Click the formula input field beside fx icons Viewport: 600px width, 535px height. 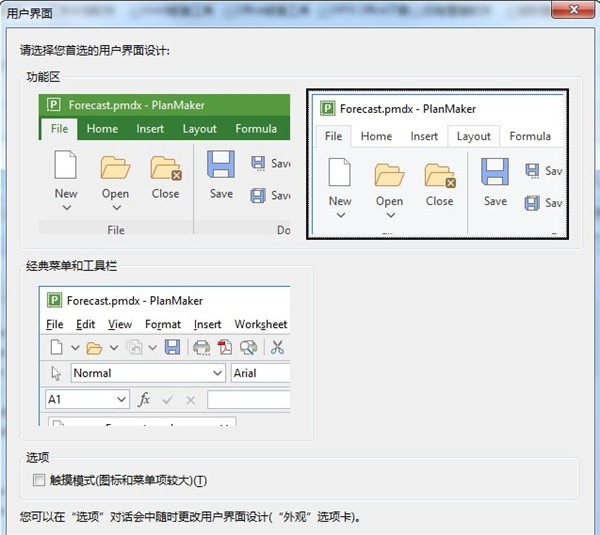click(249, 400)
